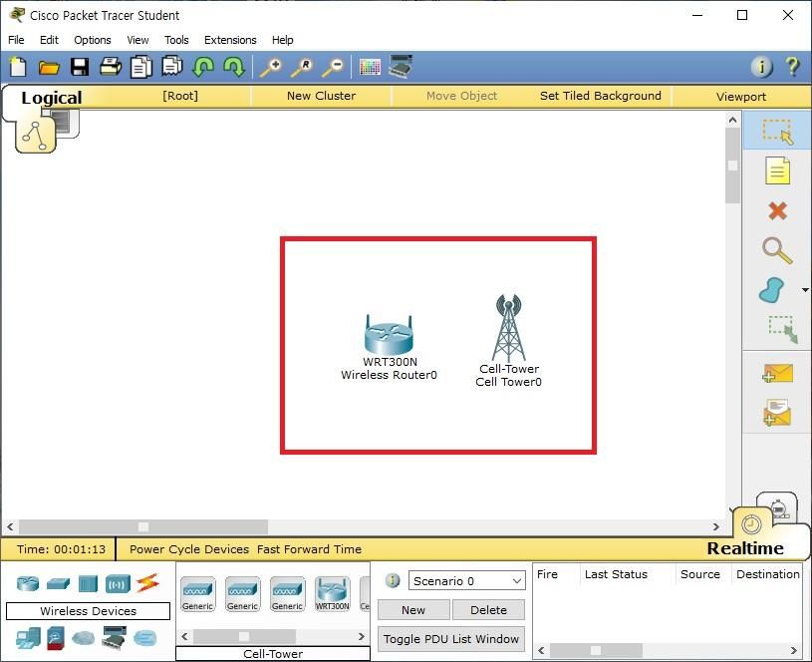Switch to the Logical workspace tab

tap(52, 97)
